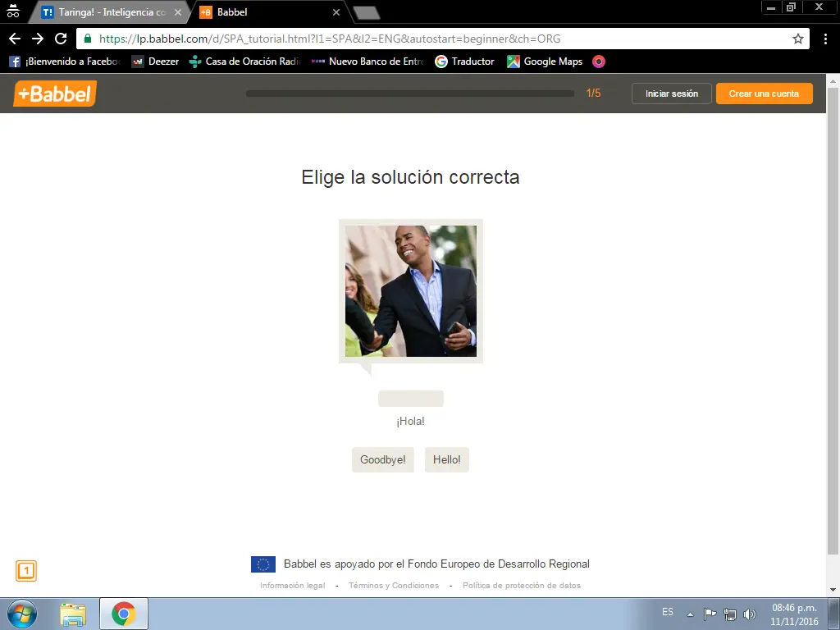Screen dimensions: 840x630
Task: Click the orange numbered notification icon
Action: coord(25,571)
